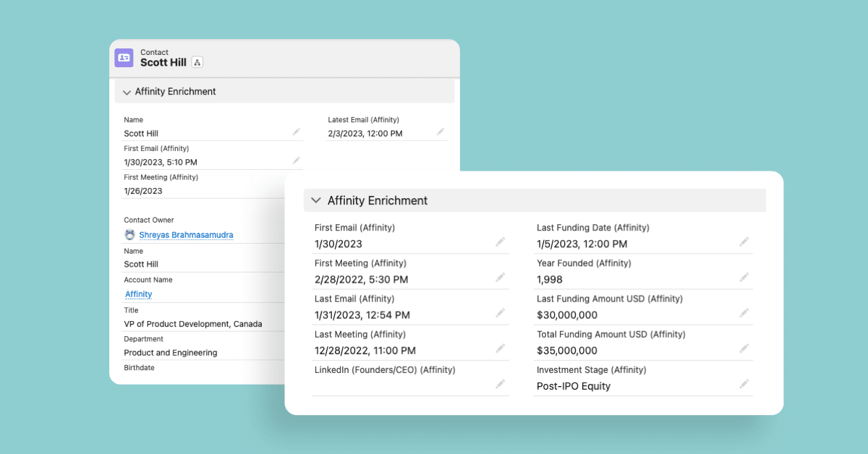Screen dimensions: 868x454
Task: Click the Post-IPO Equity investment stage
Action: coord(574,386)
